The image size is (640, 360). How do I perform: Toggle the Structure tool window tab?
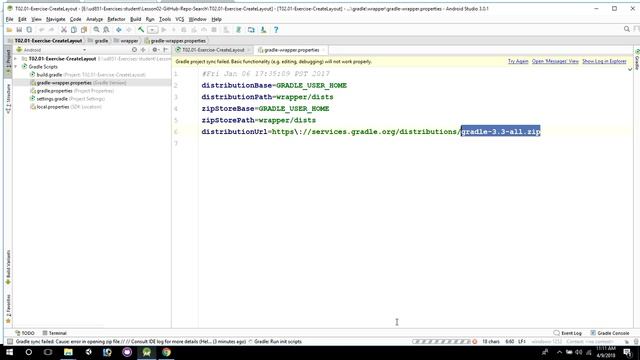[x=8, y=98]
